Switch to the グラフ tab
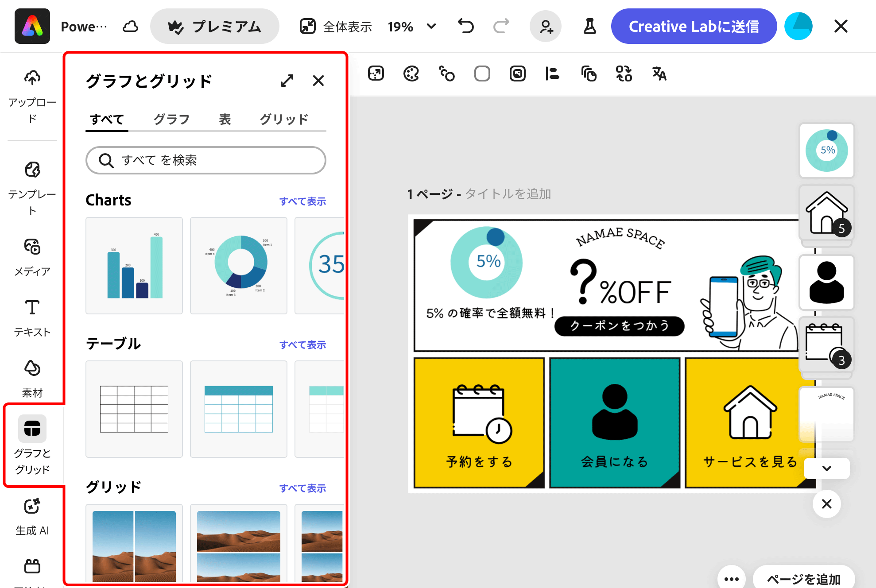The width and height of the screenshot is (876, 588). pyautogui.click(x=171, y=119)
